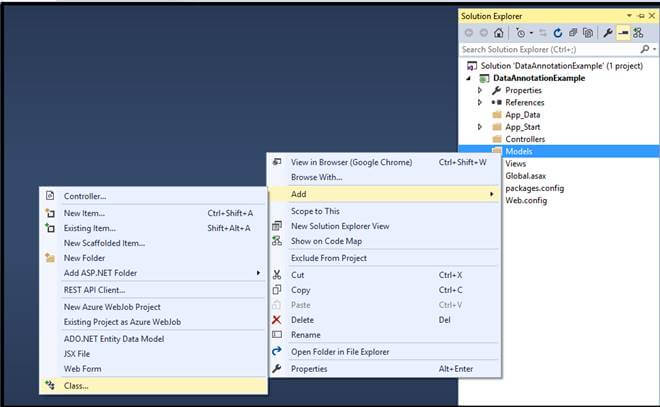The image size is (660, 407).
Task: Click the Refresh icon in Solution Explorer
Action: click(x=558, y=33)
